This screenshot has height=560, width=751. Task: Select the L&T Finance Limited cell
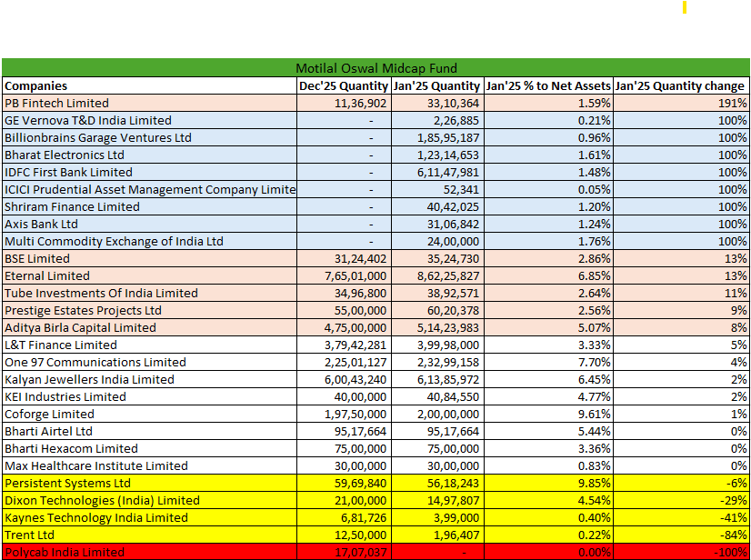coord(149,345)
